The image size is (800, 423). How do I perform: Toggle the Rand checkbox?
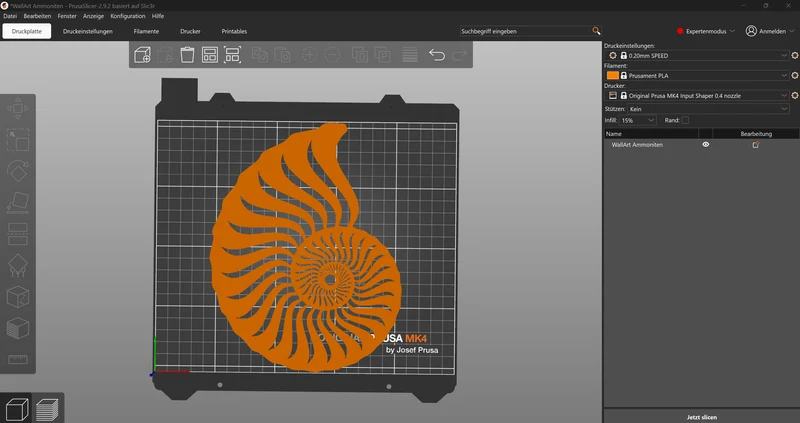[685, 120]
